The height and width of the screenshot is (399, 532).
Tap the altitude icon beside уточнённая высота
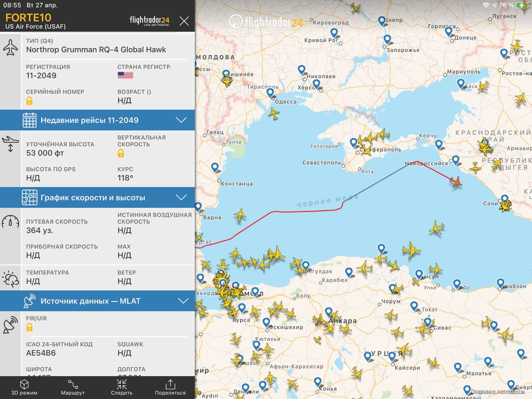(10, 144)
